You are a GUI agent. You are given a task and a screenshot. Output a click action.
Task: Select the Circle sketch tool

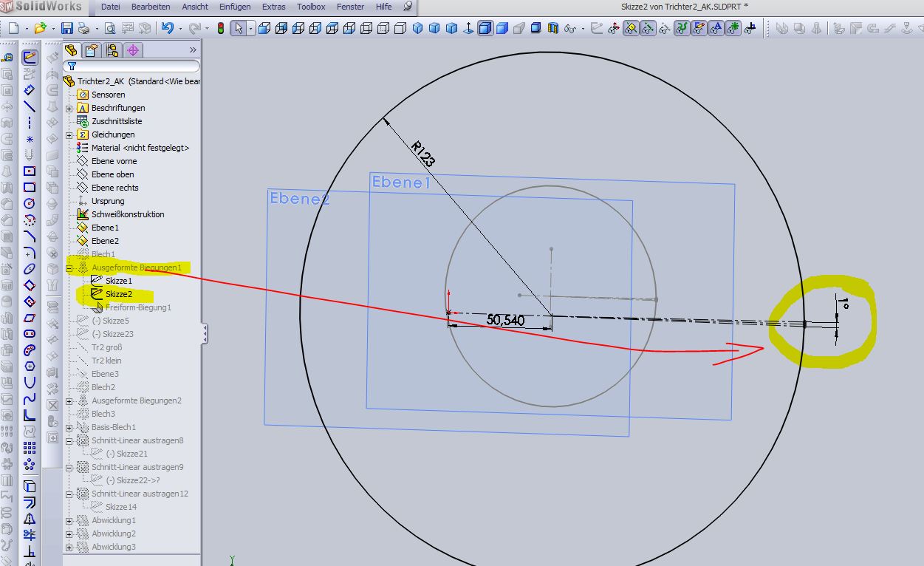click(30, 203)
